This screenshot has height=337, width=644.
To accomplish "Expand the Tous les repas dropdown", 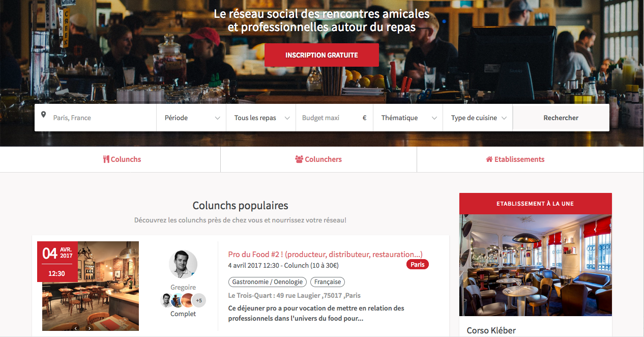I will [x=261, y=118].
